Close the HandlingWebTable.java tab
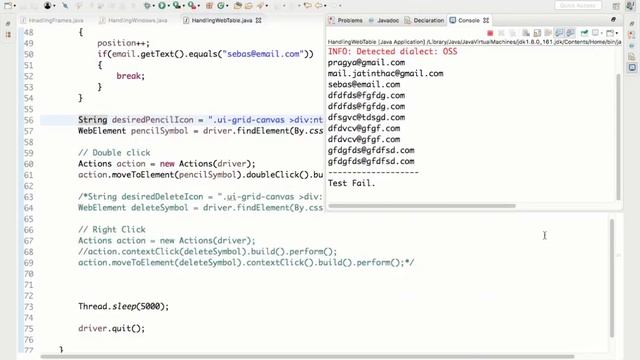Screen dimensions: 640x360 [258, 20]
